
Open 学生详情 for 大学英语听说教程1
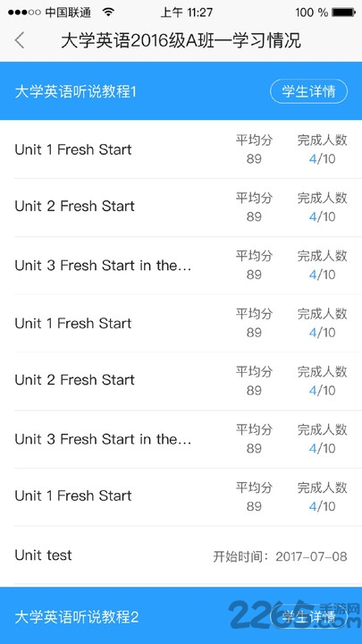pyautogui.click(x=308, y=91)
